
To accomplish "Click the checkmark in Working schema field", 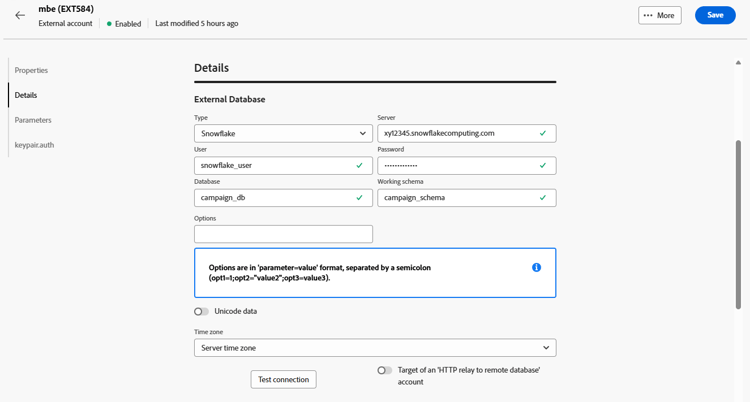I will point(543,198).
